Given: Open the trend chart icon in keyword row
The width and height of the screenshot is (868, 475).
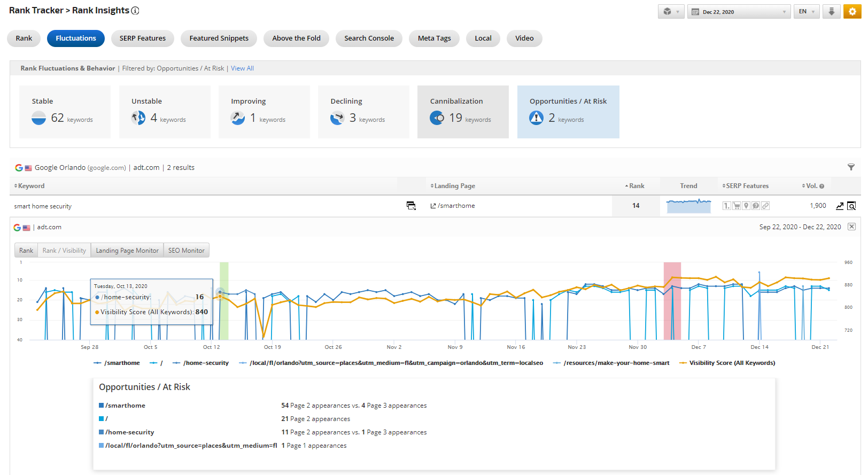Looking at the screenshot, I should (x=840, y=206).
